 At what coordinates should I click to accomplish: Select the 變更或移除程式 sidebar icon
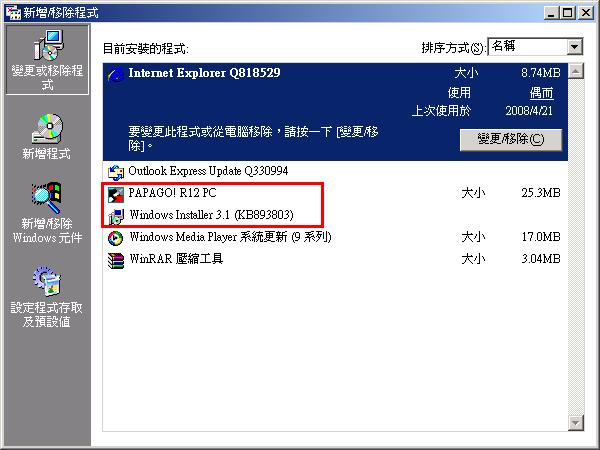coord(47,60)
